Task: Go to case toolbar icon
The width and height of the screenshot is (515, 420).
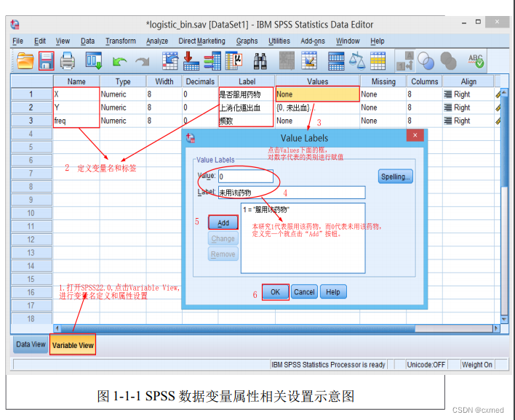Action: tap(170, 61)
